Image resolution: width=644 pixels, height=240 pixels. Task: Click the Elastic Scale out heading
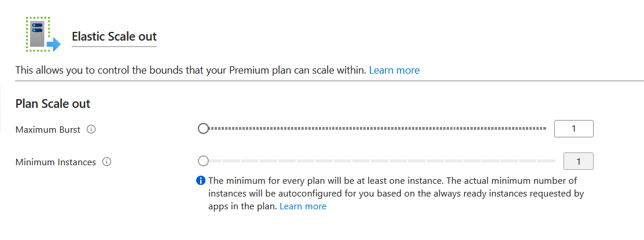click(114, 37)
